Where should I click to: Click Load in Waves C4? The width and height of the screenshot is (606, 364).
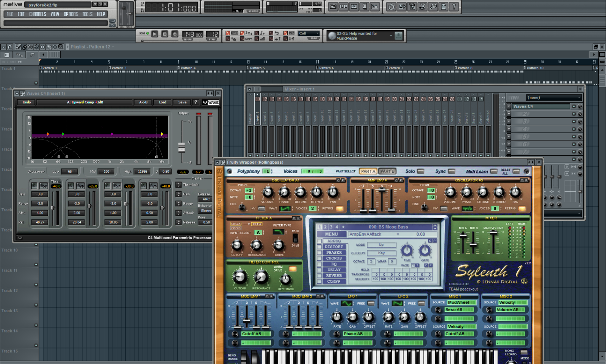click(x=163, y=102)
